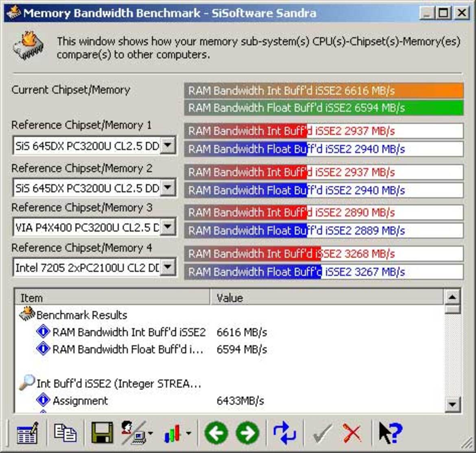
Task: Go forward with the green right arrow
Action: (x=248, y=433)
